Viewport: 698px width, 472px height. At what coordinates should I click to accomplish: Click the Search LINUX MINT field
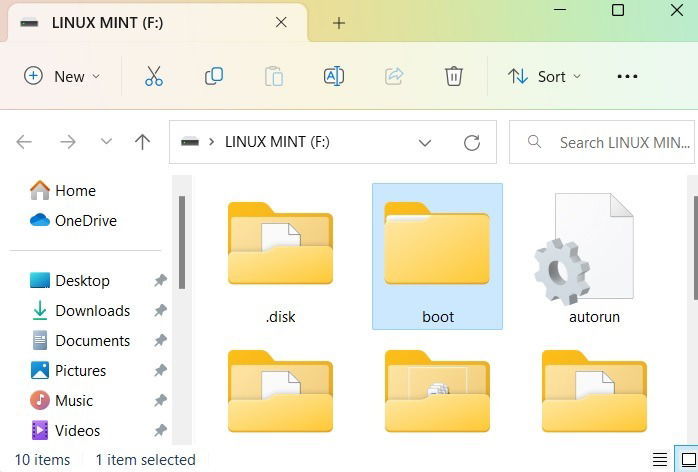pyautogui.click(x=602, y=142)
